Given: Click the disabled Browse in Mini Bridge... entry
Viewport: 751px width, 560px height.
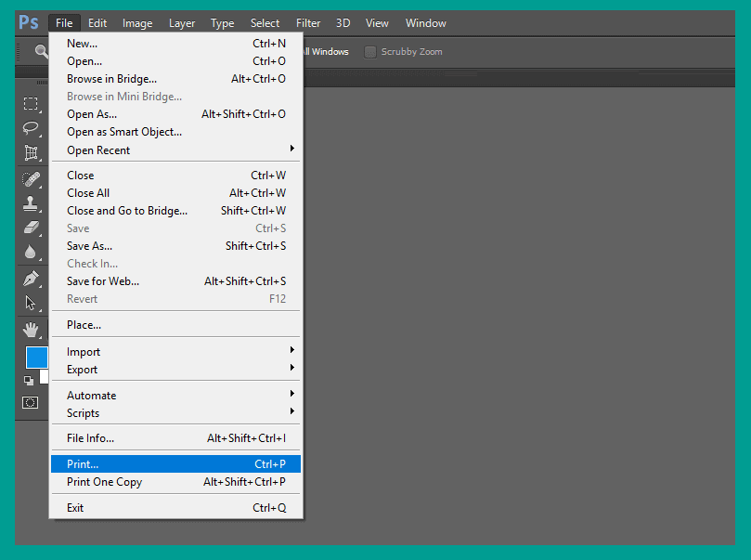Looking at the screenshot, I should click(175, 97).
